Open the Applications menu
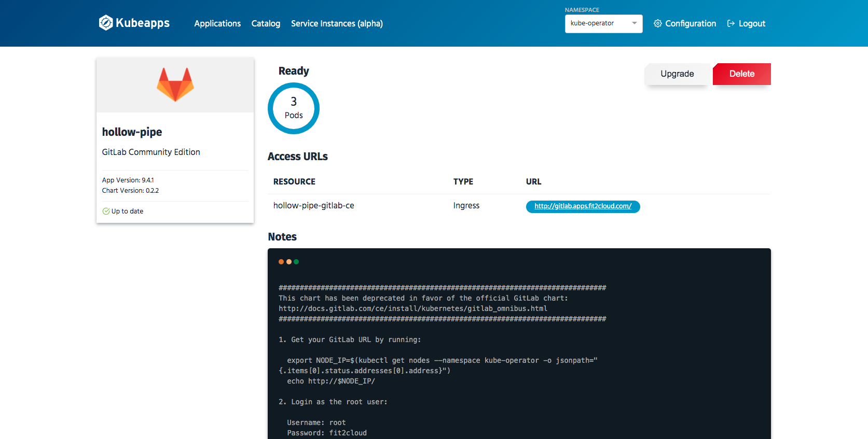The height and width of the screenshot is (439, 868). (x=217, y=23)
